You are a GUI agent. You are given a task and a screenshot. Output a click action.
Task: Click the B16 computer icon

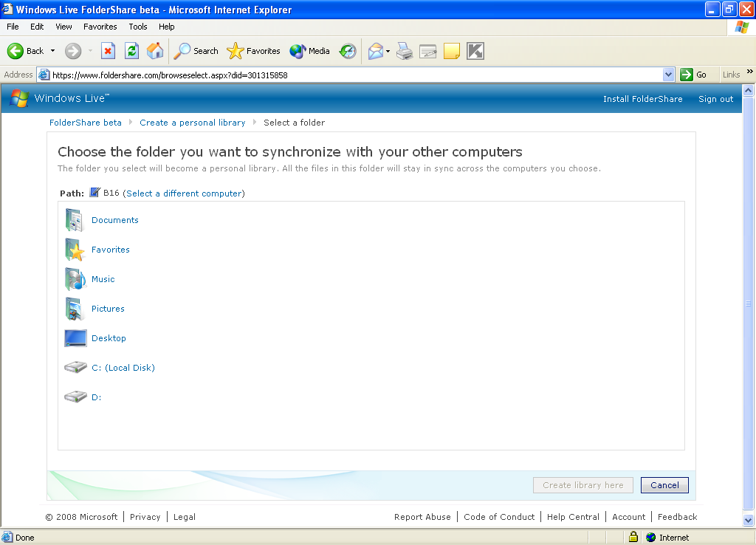pyautogui.click(x=95, y=193)
